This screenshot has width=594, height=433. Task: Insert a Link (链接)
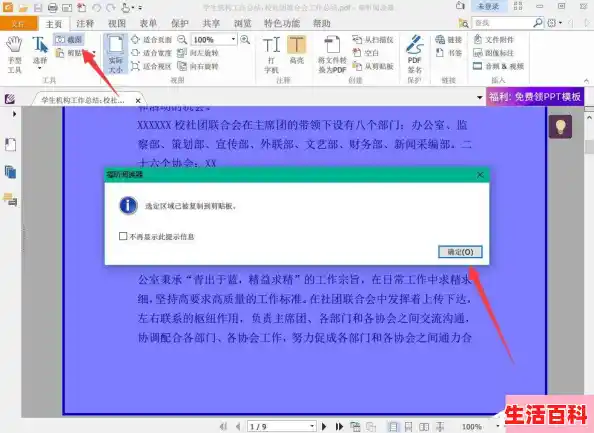pyautogui.click(x=449, y=39)
